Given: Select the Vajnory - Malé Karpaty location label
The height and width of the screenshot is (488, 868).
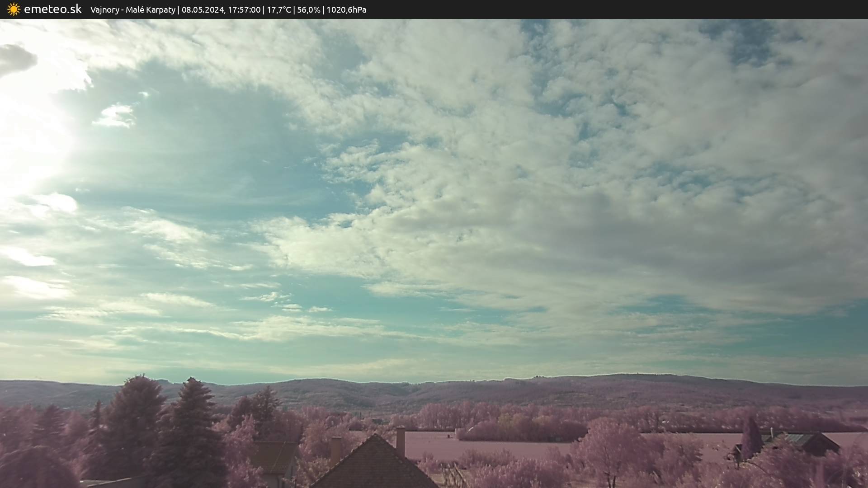Looking at the screenshot, I should 132,10.
